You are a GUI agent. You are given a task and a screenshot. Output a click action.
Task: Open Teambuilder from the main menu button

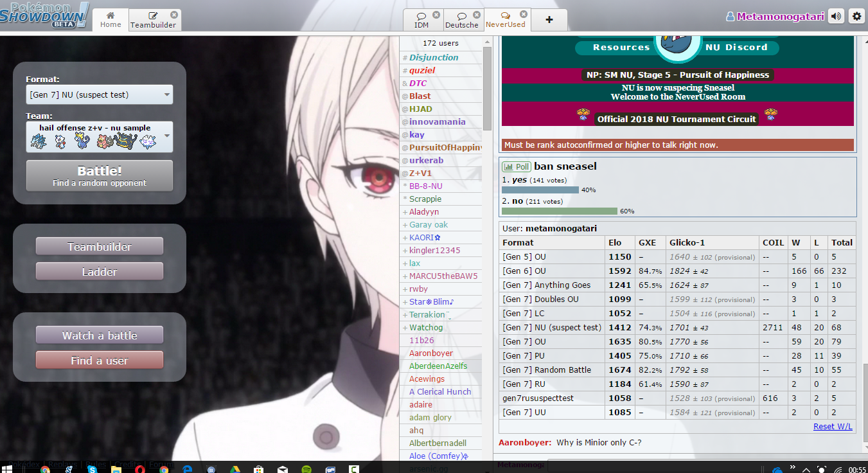click(100, 247)
